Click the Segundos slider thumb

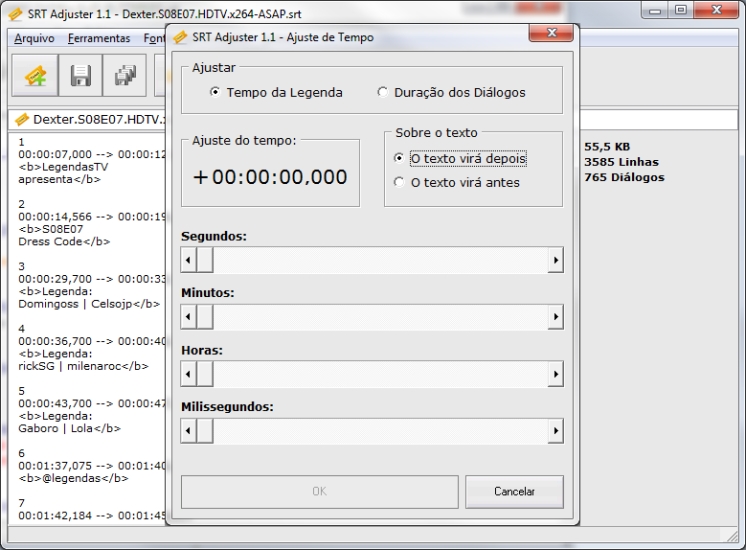205,260
